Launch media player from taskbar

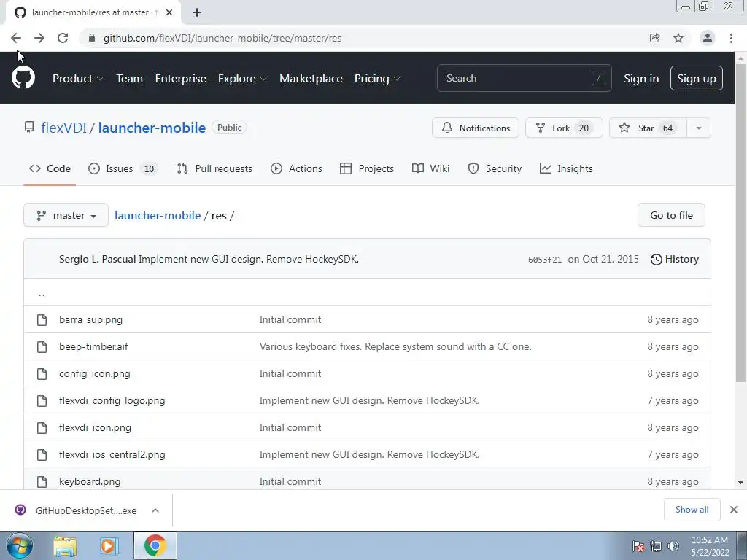pos(109,545)
